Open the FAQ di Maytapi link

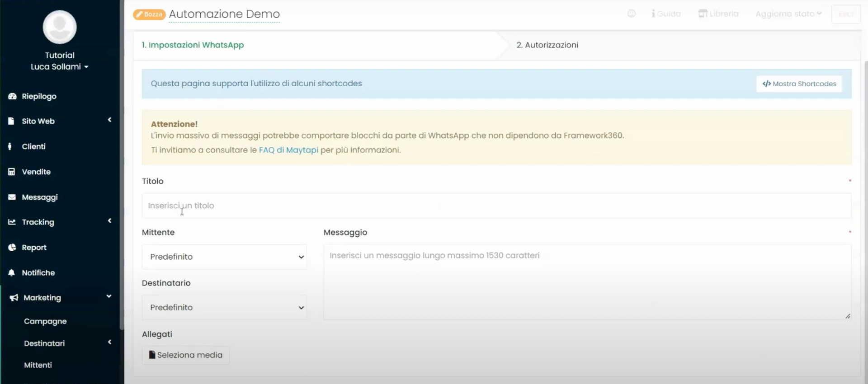point(288,150)
